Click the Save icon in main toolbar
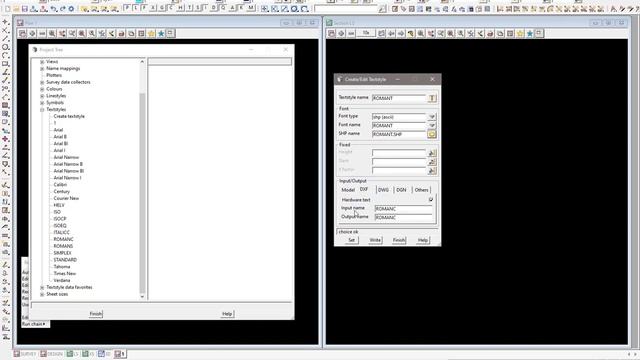Viewport: 640px width, 360px height. pyautogui.click(x=25, y=9)
